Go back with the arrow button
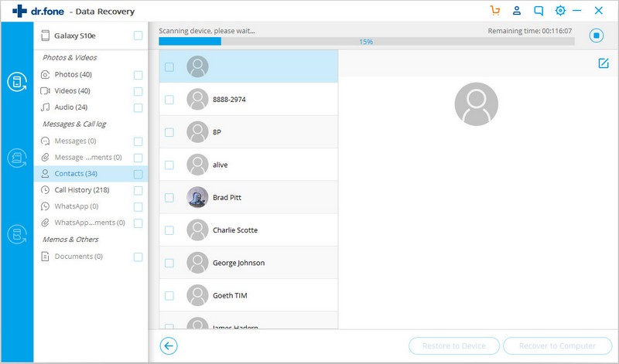 click(169, 346)
